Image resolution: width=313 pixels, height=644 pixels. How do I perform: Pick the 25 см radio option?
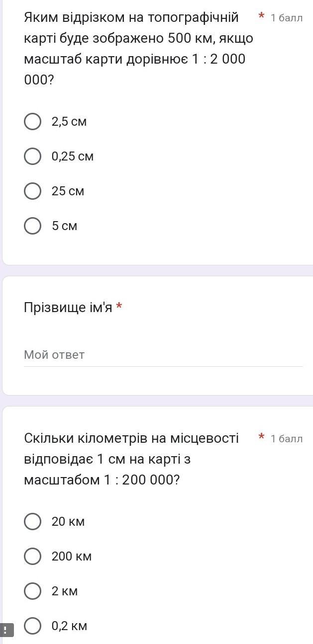click(x=33, y=191)
